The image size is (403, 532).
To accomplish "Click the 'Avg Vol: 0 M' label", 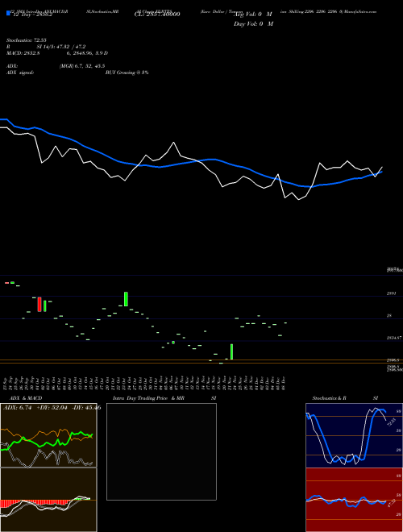I will pyautogui.click(x=253, y=15).
